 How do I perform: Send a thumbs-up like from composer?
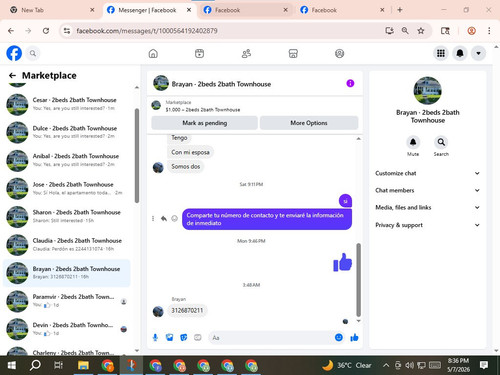point(354,337)
